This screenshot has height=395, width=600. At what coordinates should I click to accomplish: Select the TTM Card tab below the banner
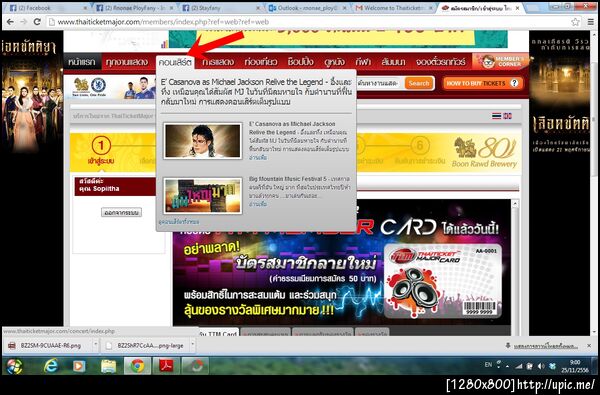click(x=218, y=332)
